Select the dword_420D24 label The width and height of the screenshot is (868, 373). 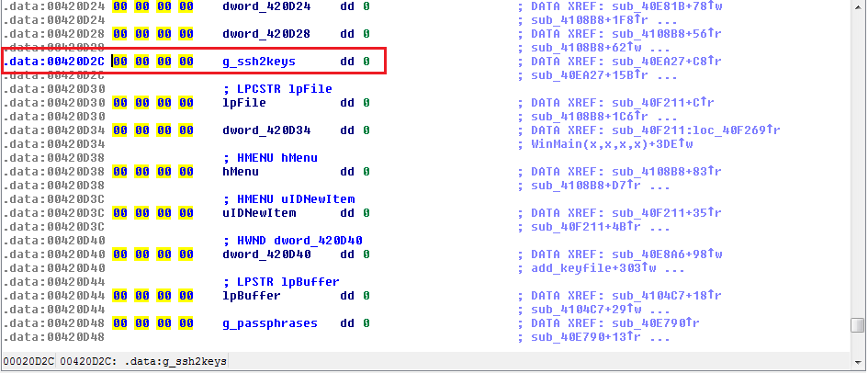(266, 7)
